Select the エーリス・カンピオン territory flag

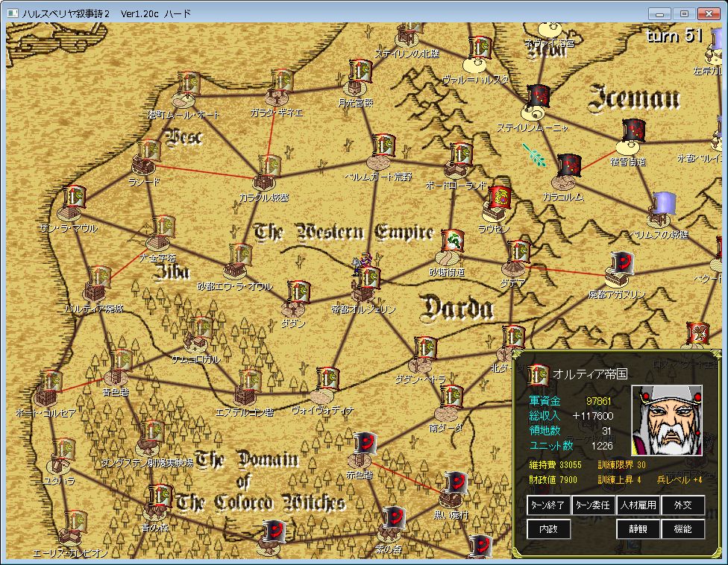pos(76,523)
